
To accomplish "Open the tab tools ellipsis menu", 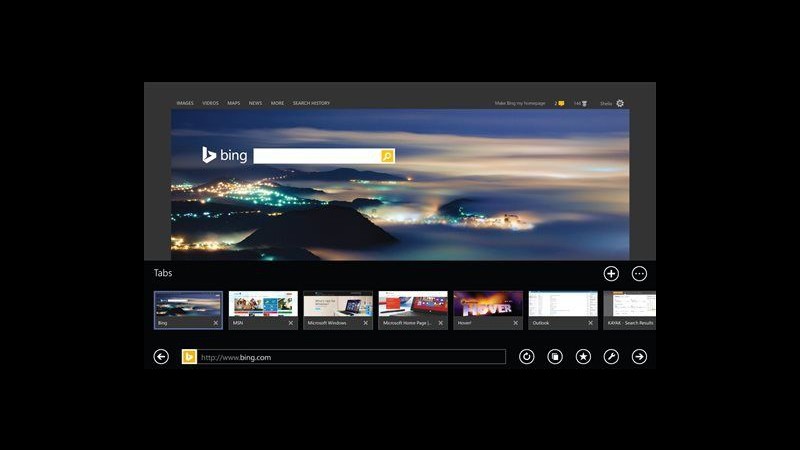I will point(639,273).
